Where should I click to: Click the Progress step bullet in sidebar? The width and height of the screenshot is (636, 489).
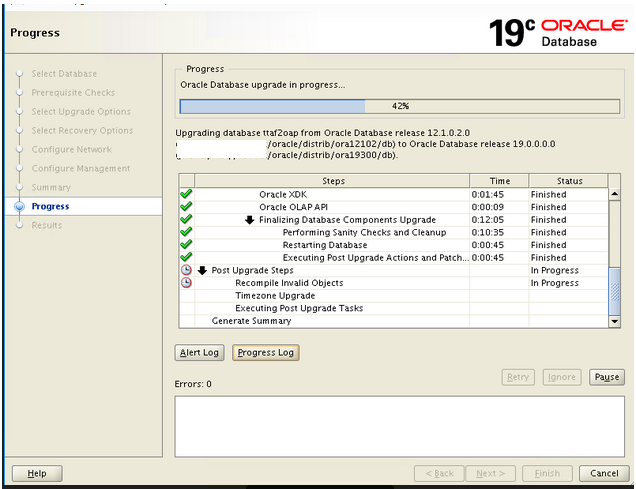(x=18, y=206)
